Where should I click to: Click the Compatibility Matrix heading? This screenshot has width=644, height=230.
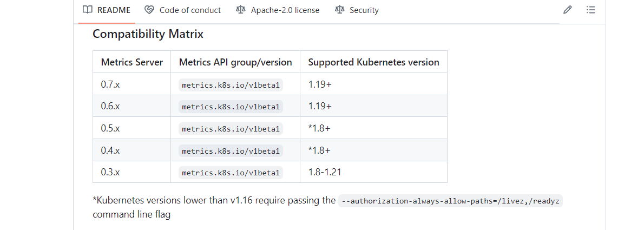click(x=148, y=34)
